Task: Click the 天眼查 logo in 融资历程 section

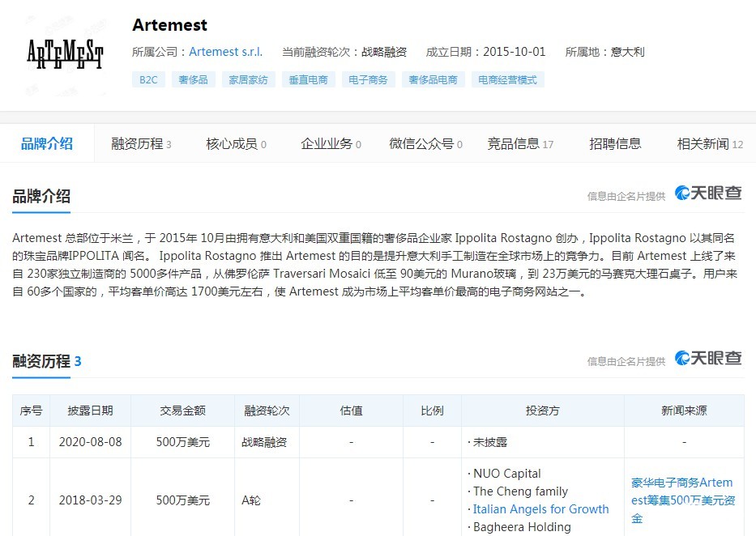Action: click(708, 358)
